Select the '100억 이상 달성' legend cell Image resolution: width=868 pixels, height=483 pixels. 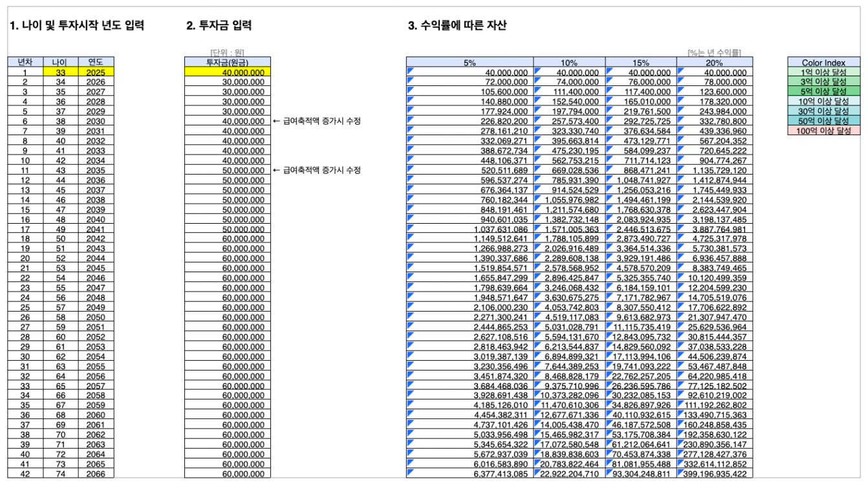tap(823, 131)
